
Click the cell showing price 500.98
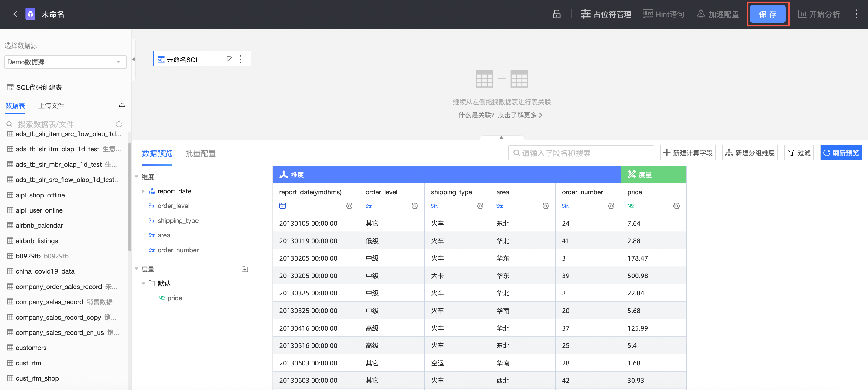653,276
